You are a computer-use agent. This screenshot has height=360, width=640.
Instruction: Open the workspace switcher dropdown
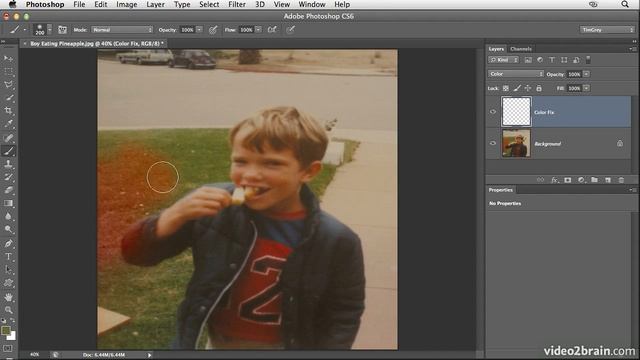click(x=607, y=30)
